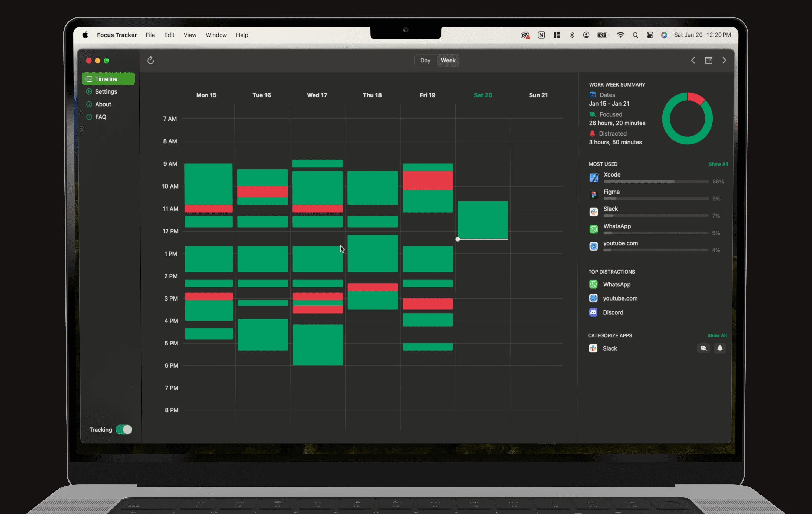Select the Week tab

tap(448, 60)
